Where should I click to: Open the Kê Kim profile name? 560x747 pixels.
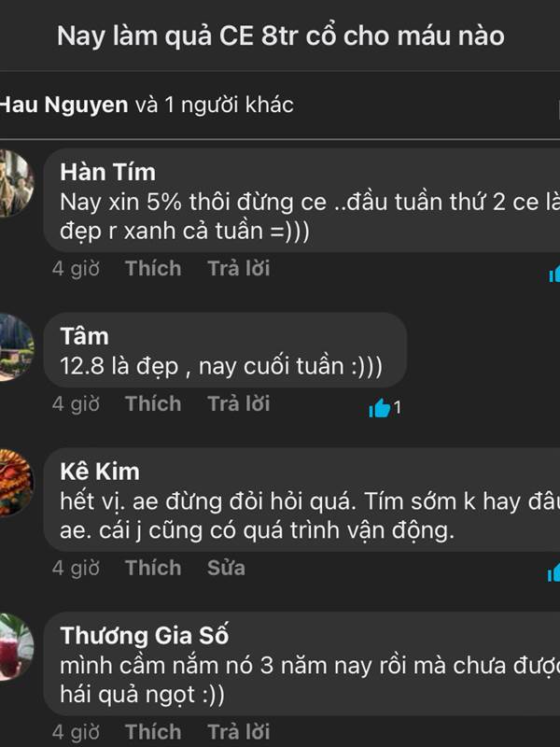click(100, 472)
